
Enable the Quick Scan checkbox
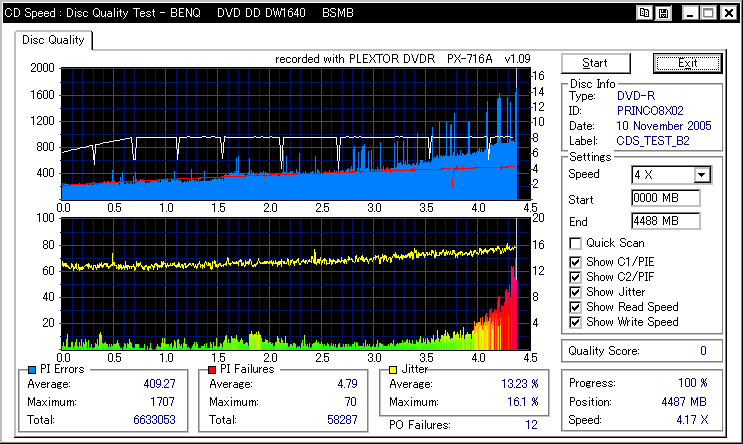tap(575, 243)
